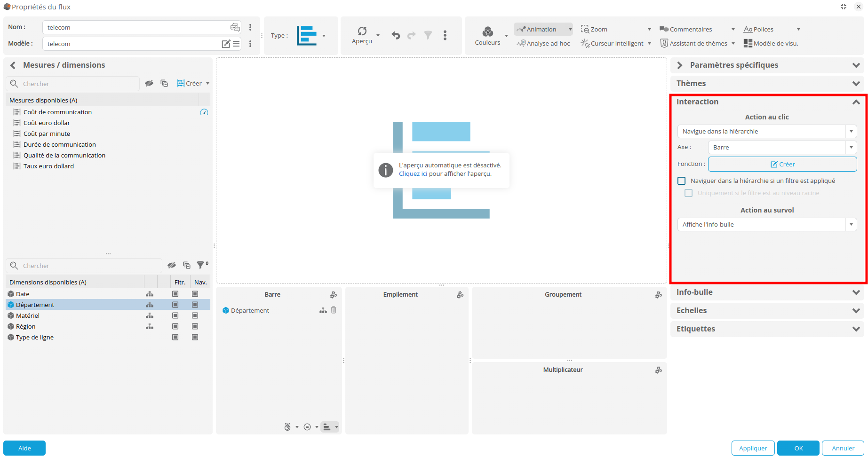Click the Aperçu refresh icon
This screenshot has height=457, width=868.
tap(362, 31)
